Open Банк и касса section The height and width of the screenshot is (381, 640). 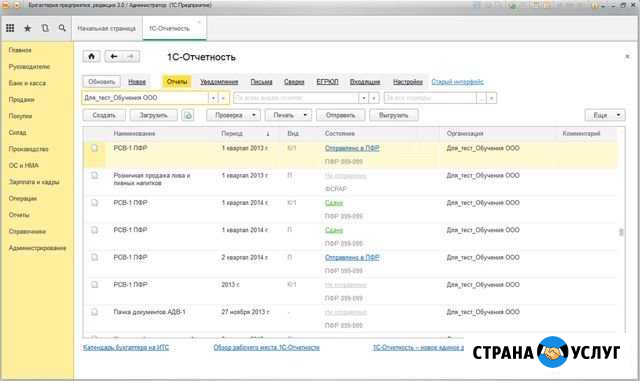(27, 83)
